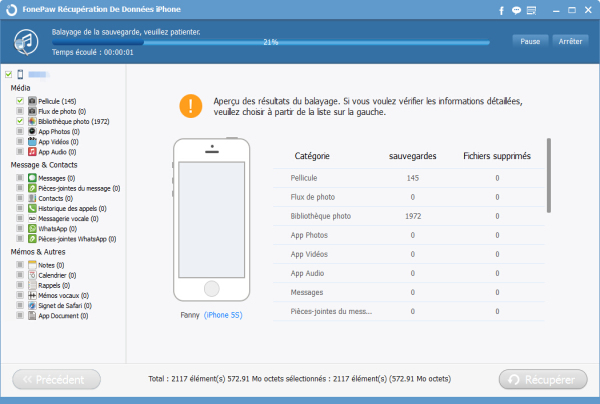Toggle the Messages checkbox
Image resolution: width=600 pixels, height=404 pixels.
[20, 178]
